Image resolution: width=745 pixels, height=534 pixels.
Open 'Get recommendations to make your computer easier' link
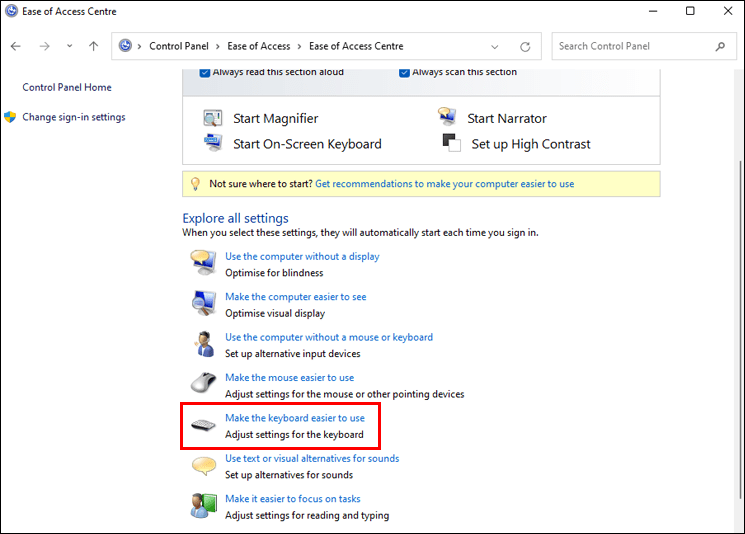444,184
